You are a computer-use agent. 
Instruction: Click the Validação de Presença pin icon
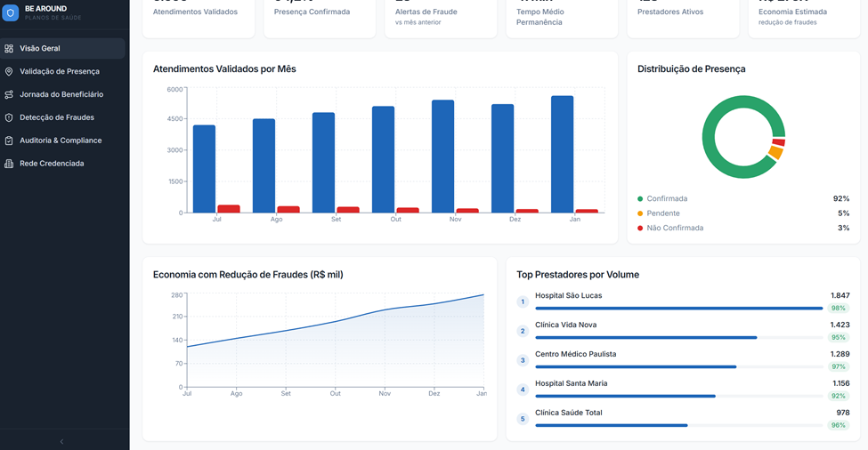click(x=9, y=71)
